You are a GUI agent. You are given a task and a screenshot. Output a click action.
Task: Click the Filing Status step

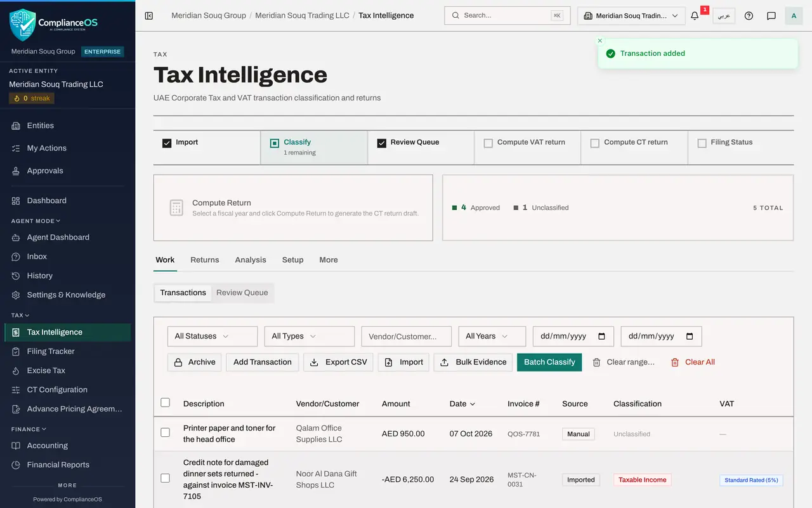[741, 147]
